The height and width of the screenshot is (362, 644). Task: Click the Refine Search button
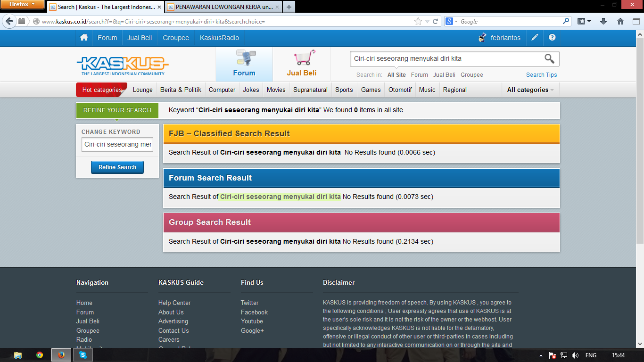(x=117, y=167)
